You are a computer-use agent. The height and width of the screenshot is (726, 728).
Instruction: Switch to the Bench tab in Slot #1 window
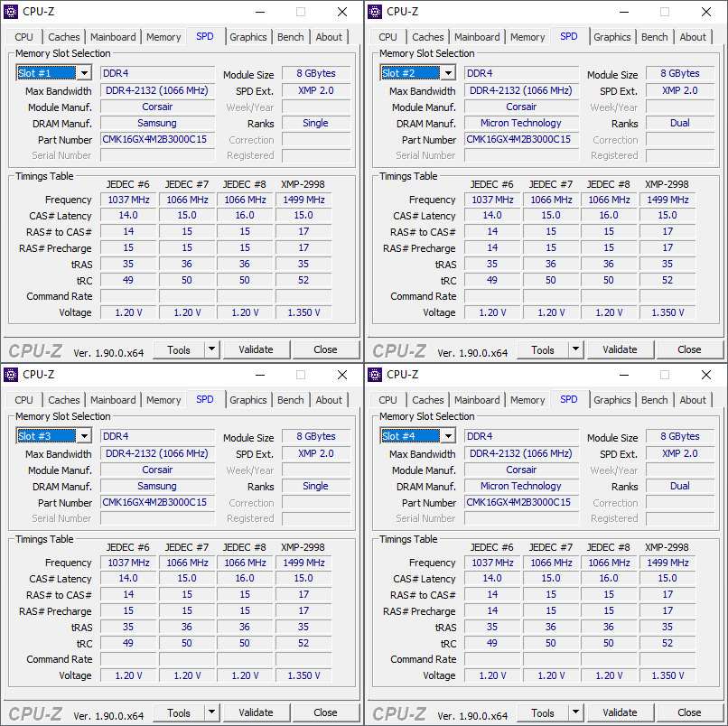[x=291, y=37]
